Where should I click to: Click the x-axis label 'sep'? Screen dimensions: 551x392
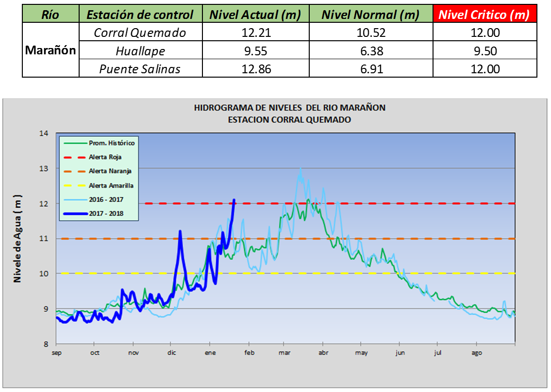click(x=57, y=353)
